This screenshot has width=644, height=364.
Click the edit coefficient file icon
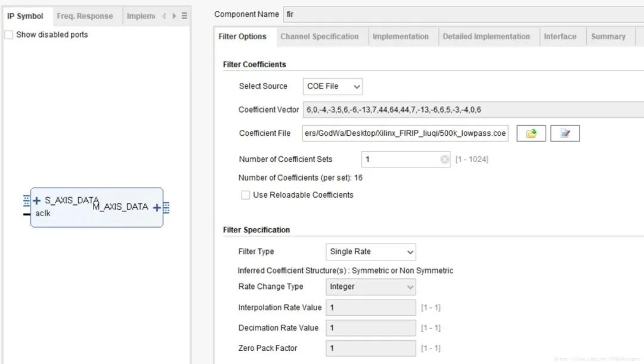[x=565, y=133]
